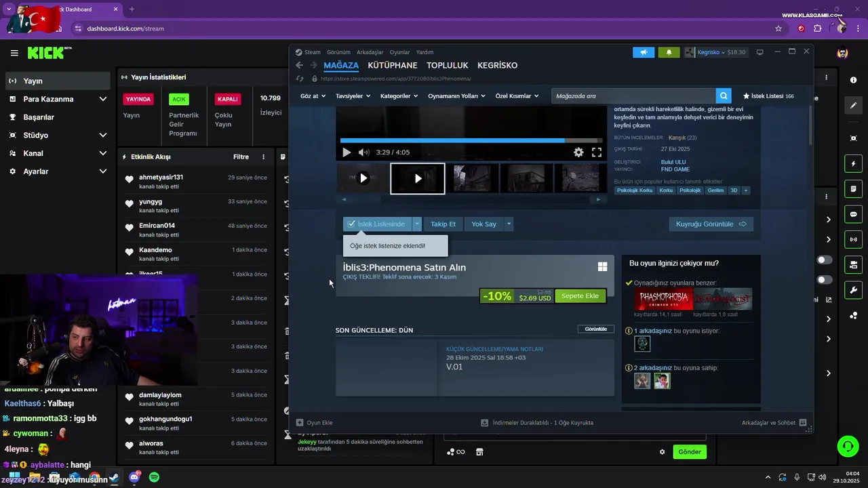Open the Oynamanın Yolları dropdown

click(456, 96)
